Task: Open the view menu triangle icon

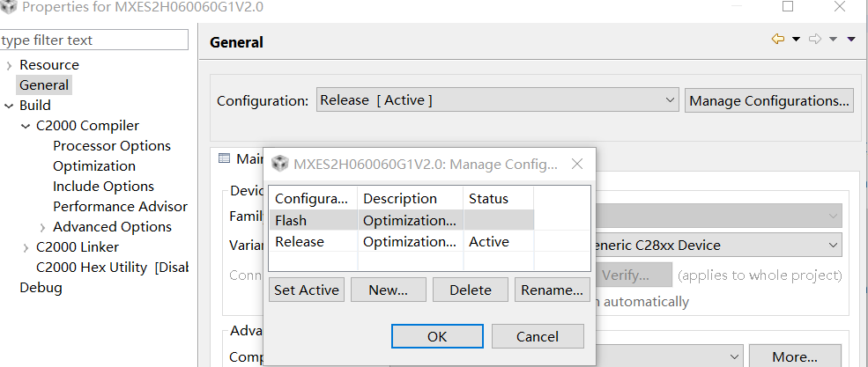Action: pos(851,40)
